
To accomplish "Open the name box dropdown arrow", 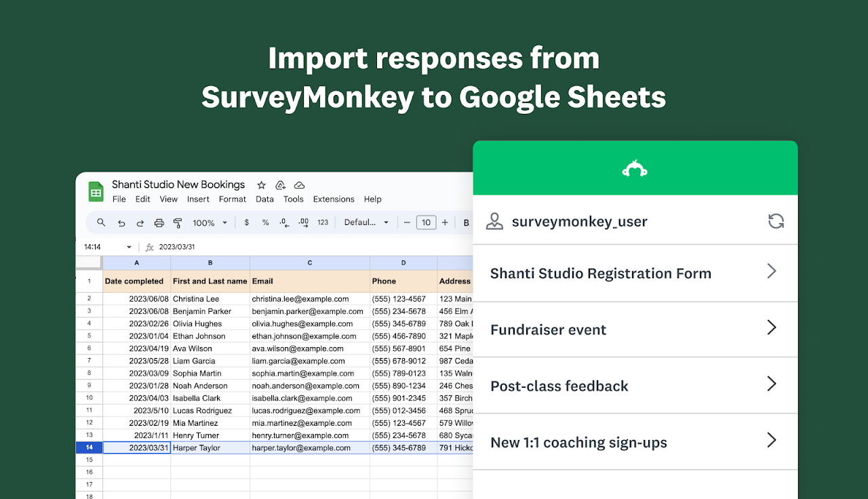I will pyautogui.click(x=129, y=247).
